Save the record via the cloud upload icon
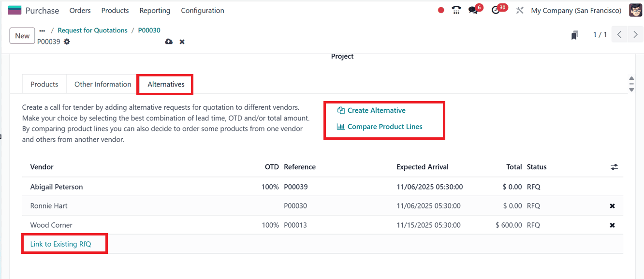The height and width of the screenshot is (279, 644). tap(168, 42)
